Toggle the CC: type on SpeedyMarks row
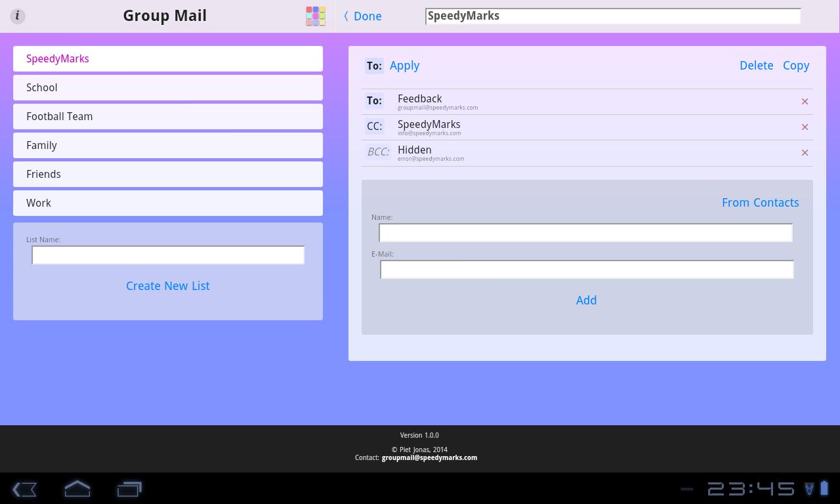Image resolution: width=840 pixels, height=504 pixels. pos(374,126)
